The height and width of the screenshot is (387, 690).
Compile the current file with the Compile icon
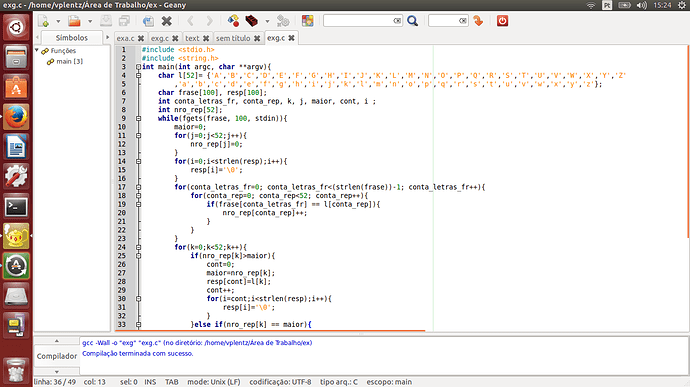click(x=233, y=21)
